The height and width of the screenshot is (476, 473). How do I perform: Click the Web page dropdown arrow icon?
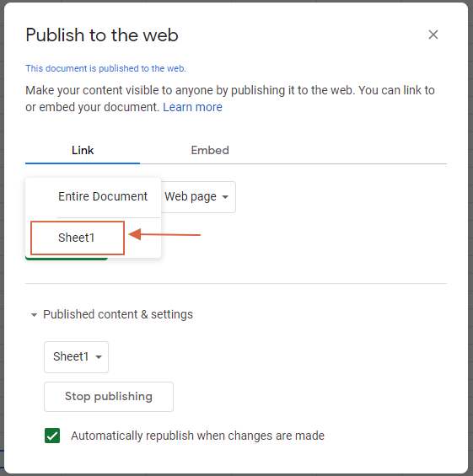coord(225,197)
